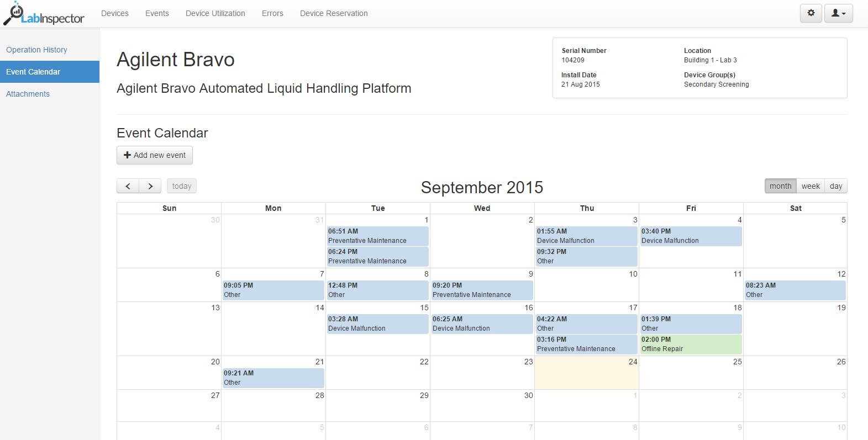The image size is (868, 440).
Task: Click the Add new event button
Action: 155,155
